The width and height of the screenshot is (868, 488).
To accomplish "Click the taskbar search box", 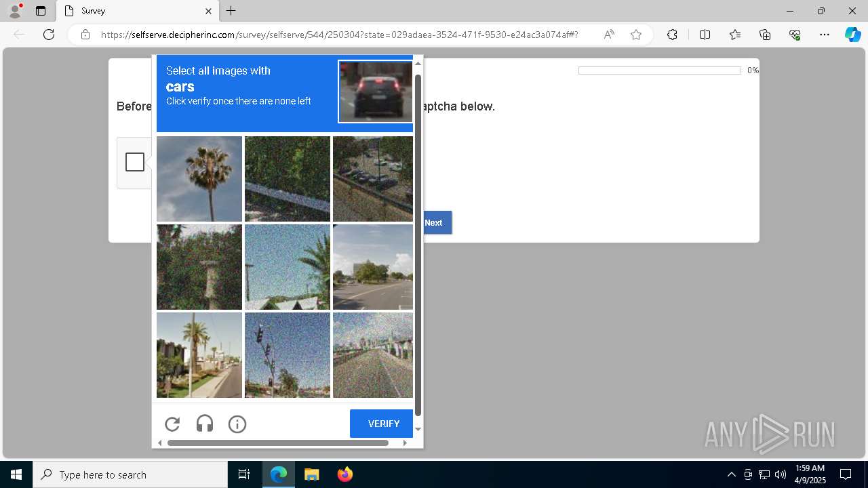I will click(130, 474).
